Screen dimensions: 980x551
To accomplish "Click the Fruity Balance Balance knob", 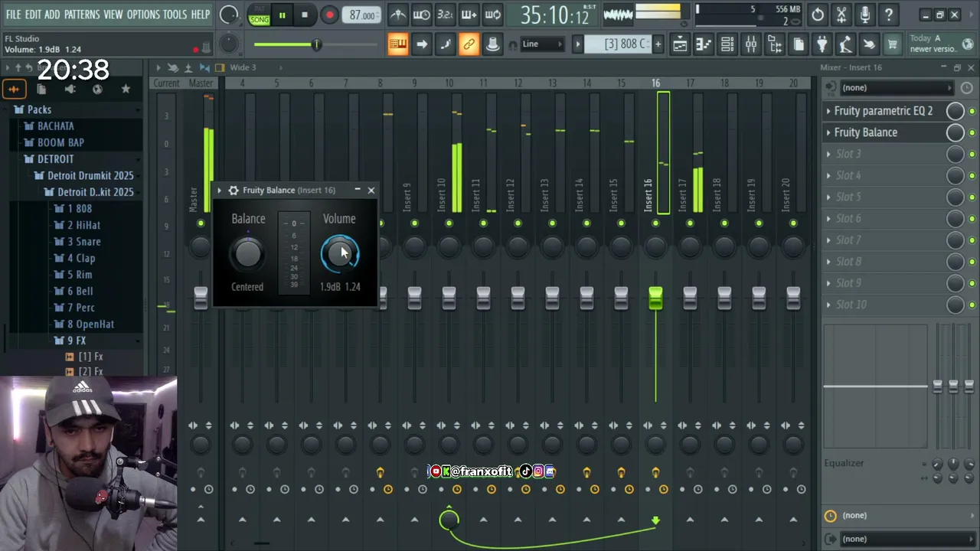I will tap(247, 254).
